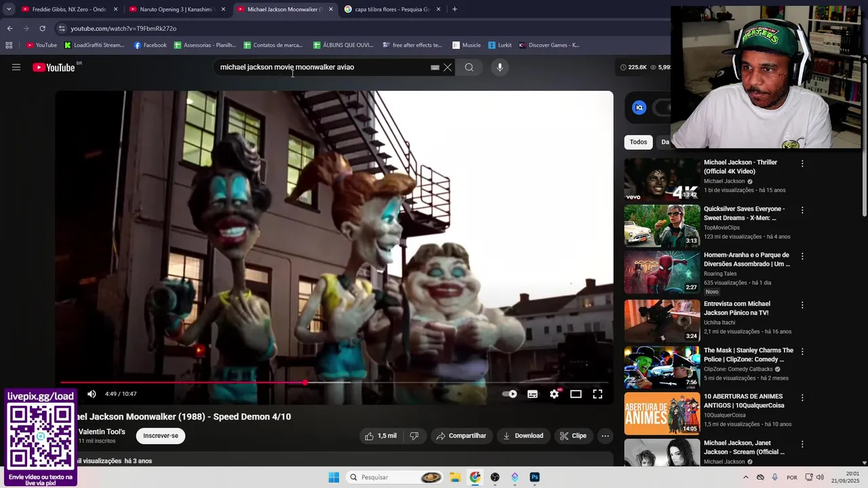Click the Clipe button
This screenshot has height=488, width=868.
tap(573, 436)
